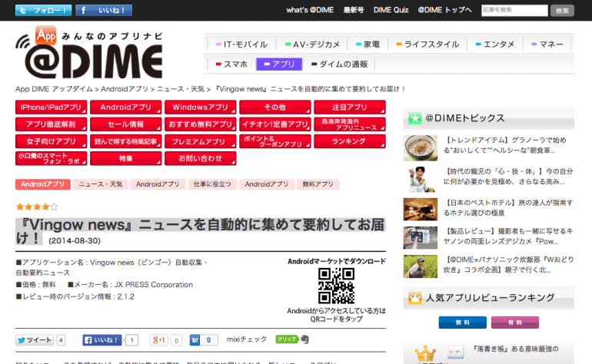Image resolution: width=592 pixels, height=364 pixels.
Task: Focus the 記事を検索 search field
Action: 514,11
